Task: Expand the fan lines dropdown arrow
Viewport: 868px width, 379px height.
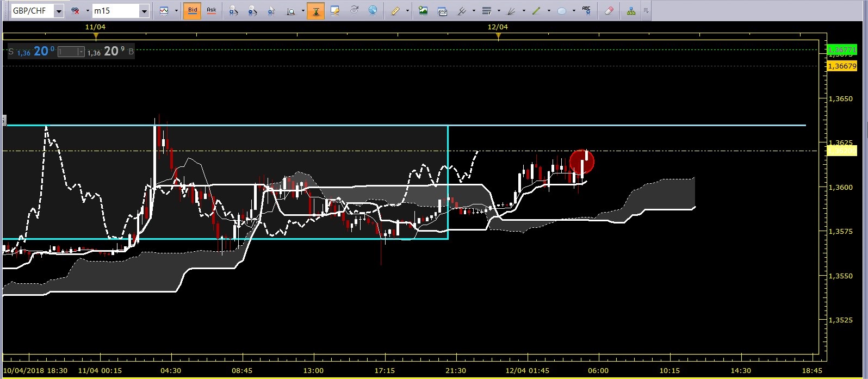Action: coord(523,11)
